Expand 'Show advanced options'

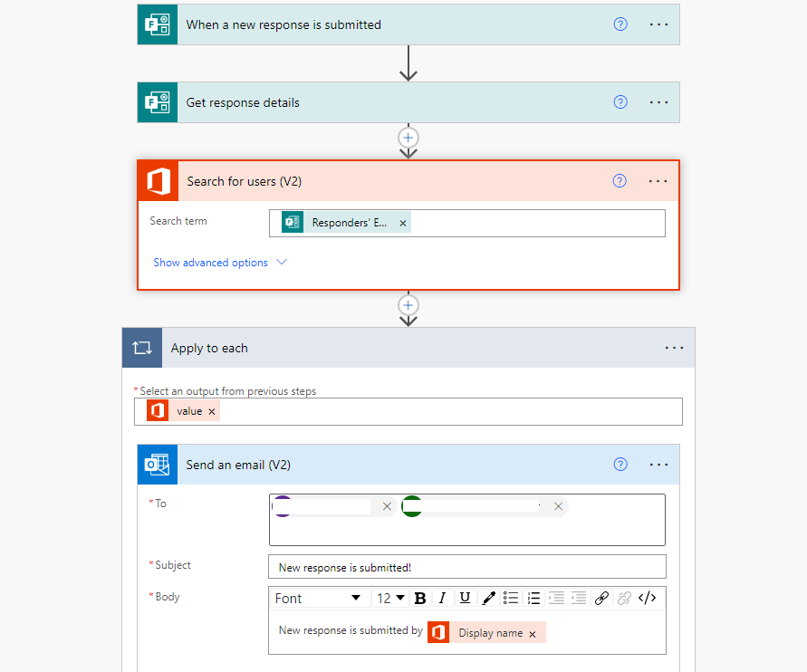[220, 263]
